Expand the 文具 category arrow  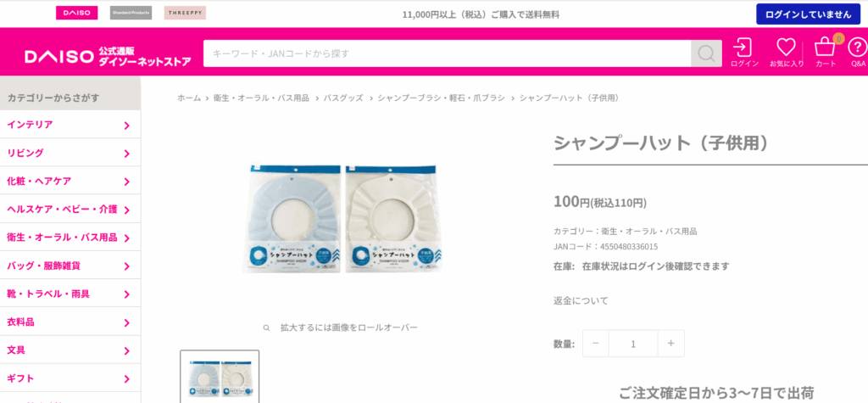tap(127, 351)
